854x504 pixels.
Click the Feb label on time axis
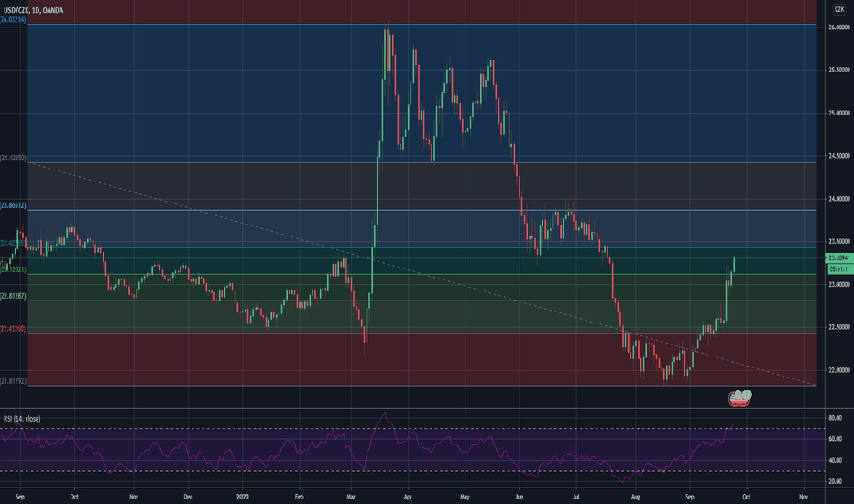[299, 497]
